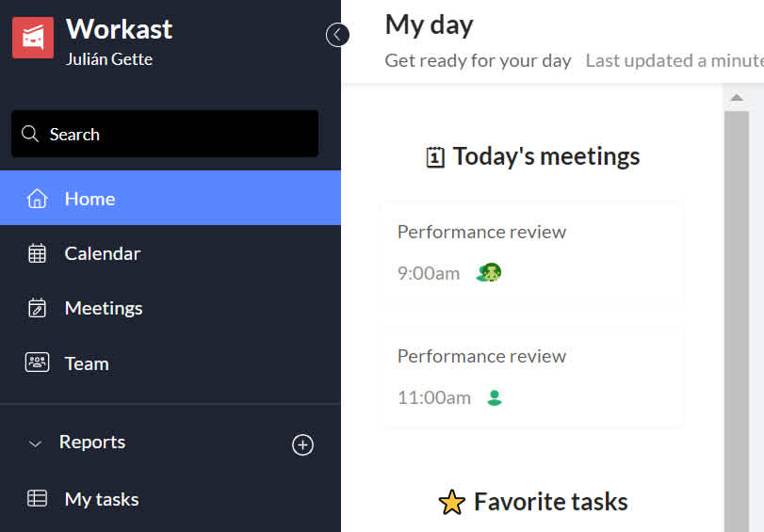
Task: Add a new report with plus icon
Action: [x=302, y=444]
